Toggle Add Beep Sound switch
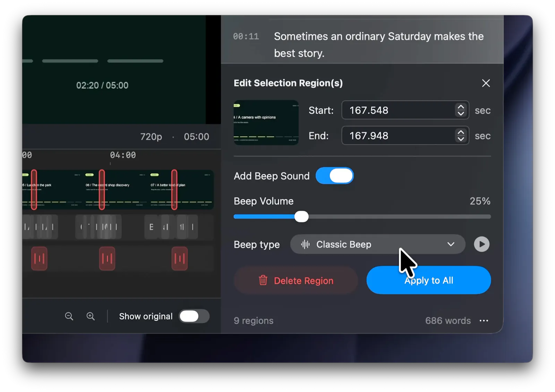This screenshot has height=392, width=555. [x=334, y=176]
